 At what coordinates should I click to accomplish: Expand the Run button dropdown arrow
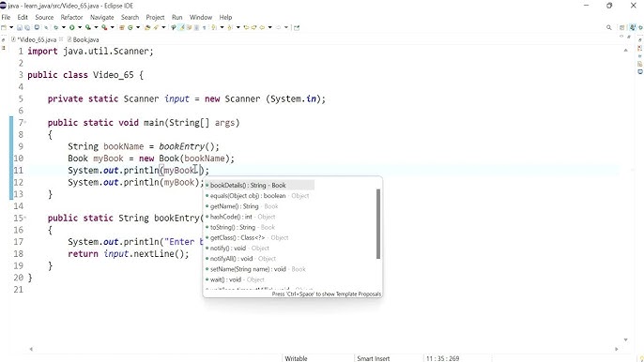[x=80, y=27]
